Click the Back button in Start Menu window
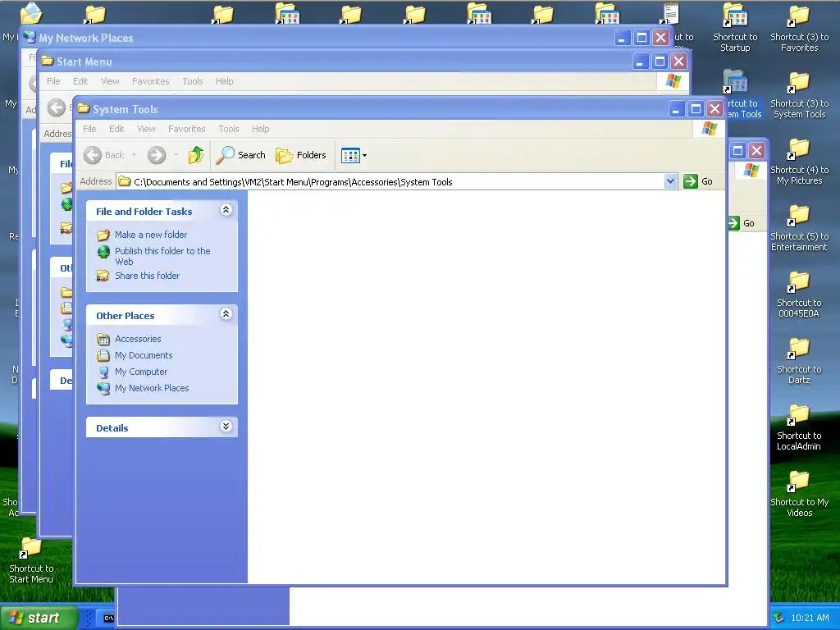This screenshot has height=630, width=840. [57, 107]
